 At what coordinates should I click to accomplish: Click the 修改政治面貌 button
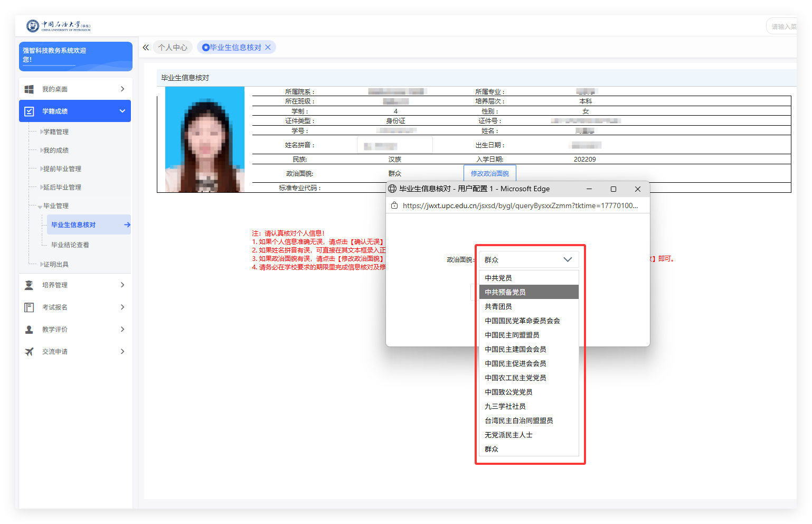tap(489, 173)
